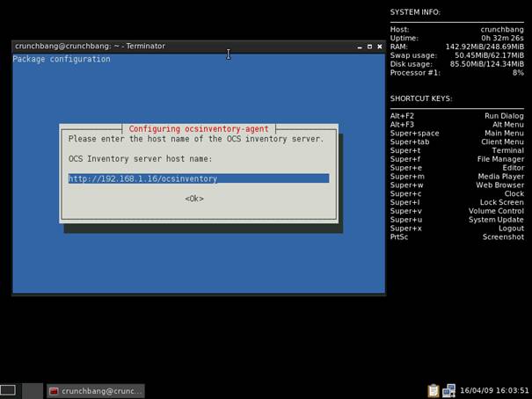Click the Alt+F2 Run Dialog entry
This screenshot has width=532, height=399.
(x=456, y=116)
